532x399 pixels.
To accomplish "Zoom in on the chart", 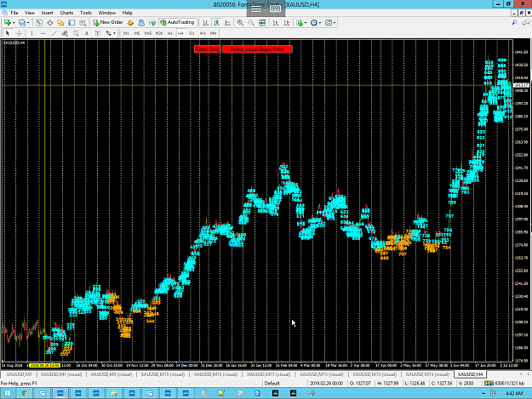I will (x=240, y=23).
